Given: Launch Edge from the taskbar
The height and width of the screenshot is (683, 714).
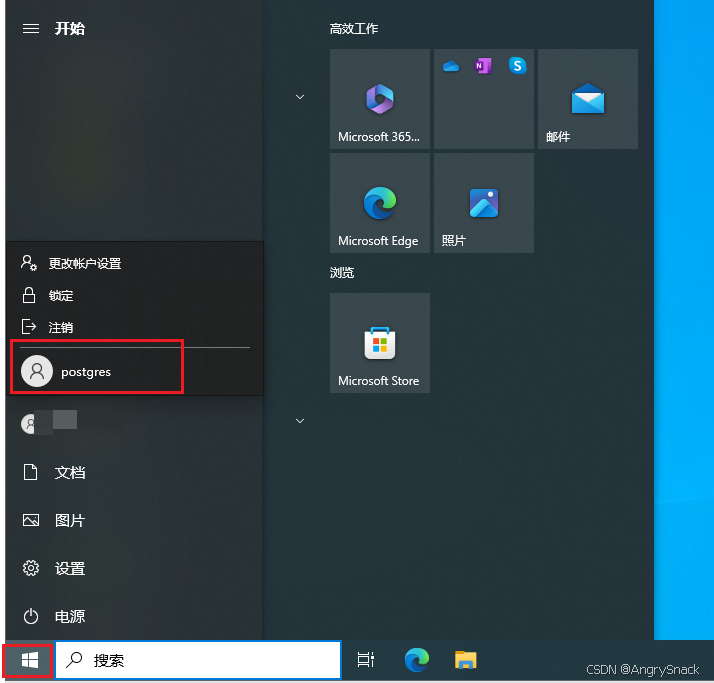Looking at the screenshot, I should (x=417, y=660).
